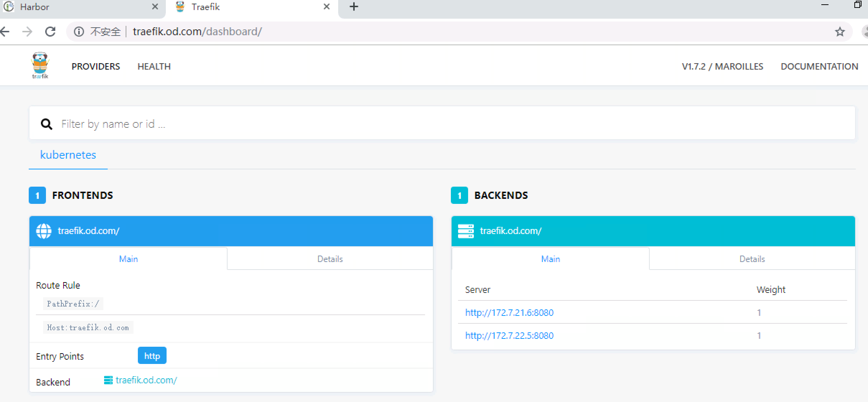
Task: Click the small server icon beside Backend link
Action: click(108, 380)
